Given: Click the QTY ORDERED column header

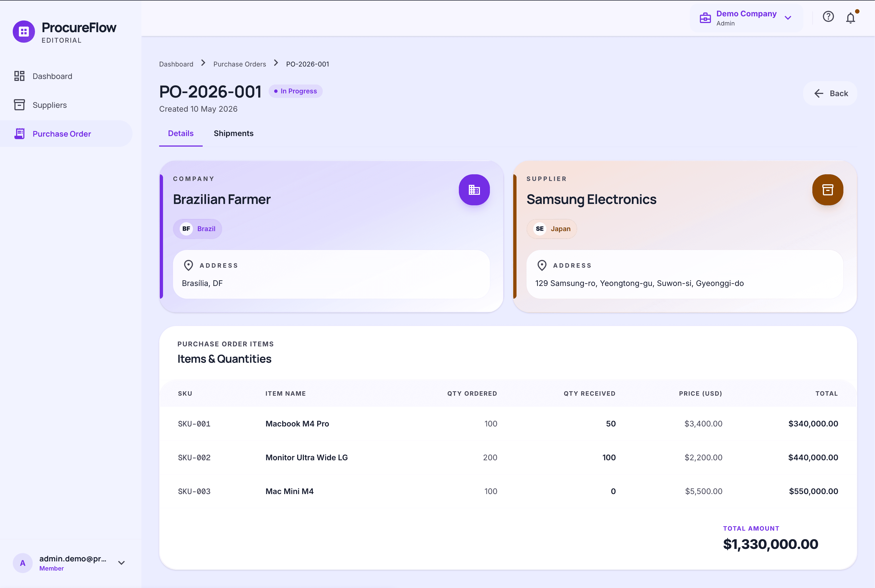Looking at the screenshot, I should pyautogui.click(x=472, y=393).
